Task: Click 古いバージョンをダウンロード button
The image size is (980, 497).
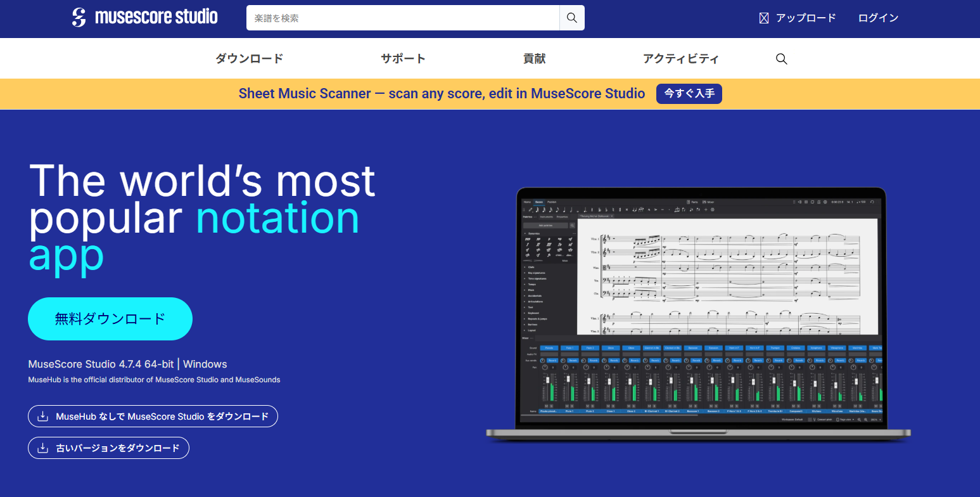Action: pyautogui.click(x=109, y=448)
